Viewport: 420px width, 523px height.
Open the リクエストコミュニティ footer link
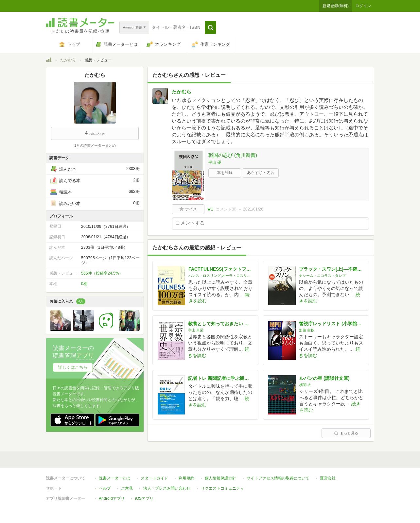(222, 488)
